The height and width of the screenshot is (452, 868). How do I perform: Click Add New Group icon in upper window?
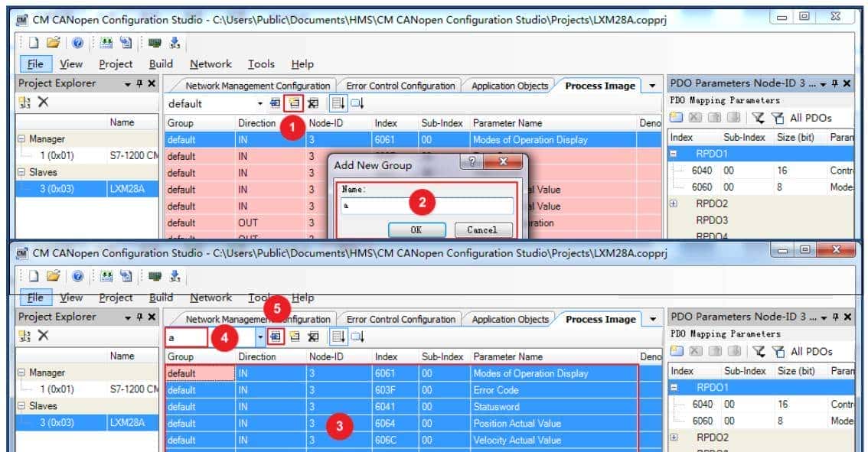(x=294, y=103)
